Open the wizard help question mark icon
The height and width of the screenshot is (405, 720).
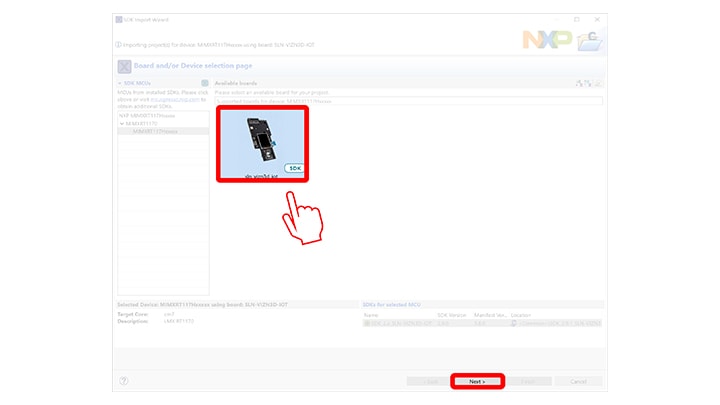tap(124, 381)
